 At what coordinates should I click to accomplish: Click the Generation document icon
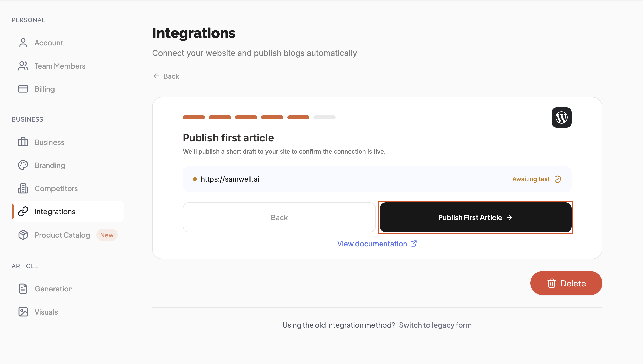coord(23,289)
